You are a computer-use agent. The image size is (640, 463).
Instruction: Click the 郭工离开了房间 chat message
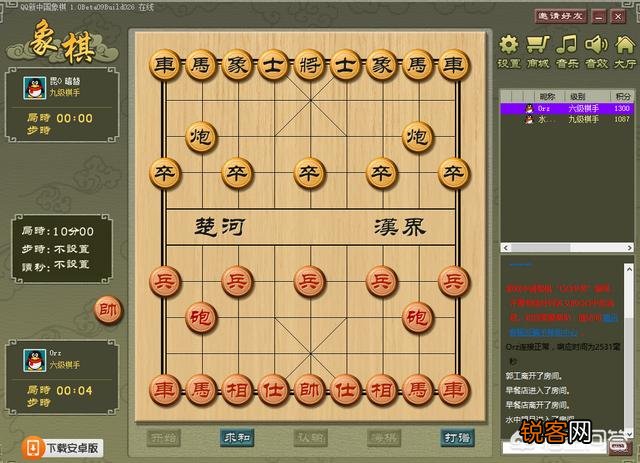534,376
